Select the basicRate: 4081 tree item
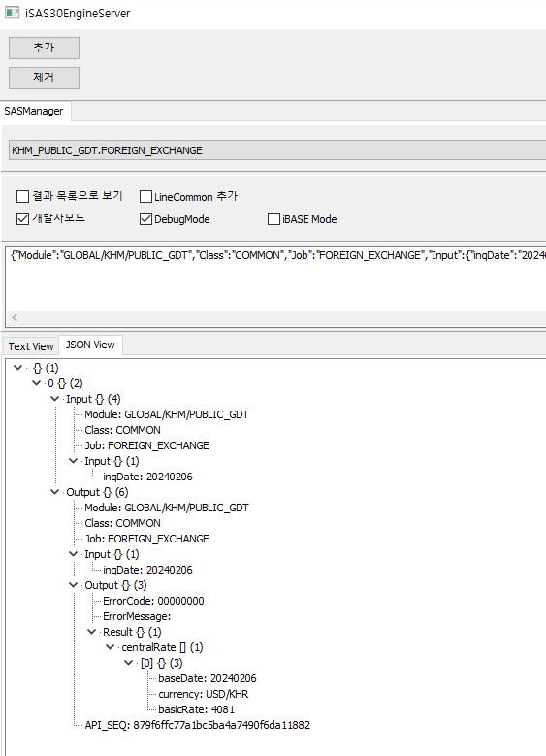The height and width of the screenshot is (756, 546). click(x=196, y=709)
